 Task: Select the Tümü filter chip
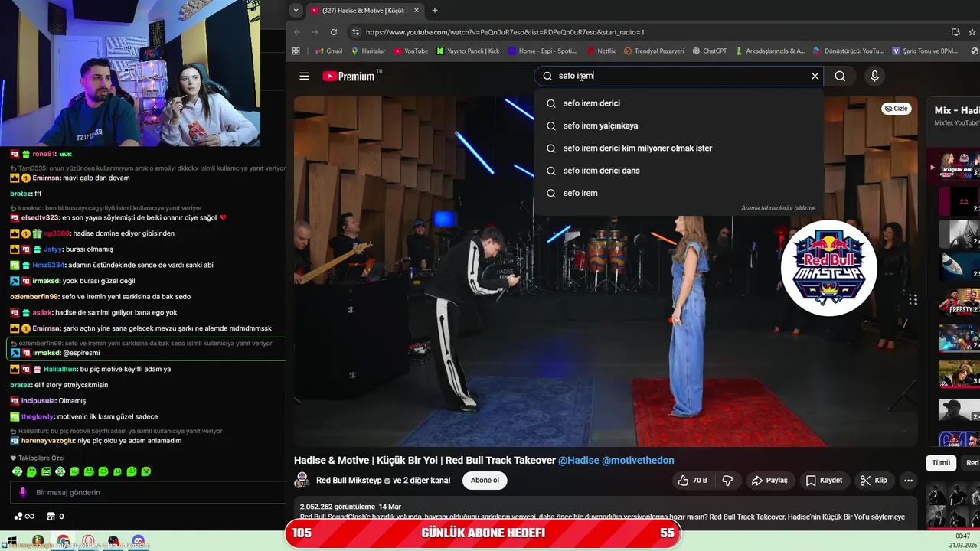940,463
